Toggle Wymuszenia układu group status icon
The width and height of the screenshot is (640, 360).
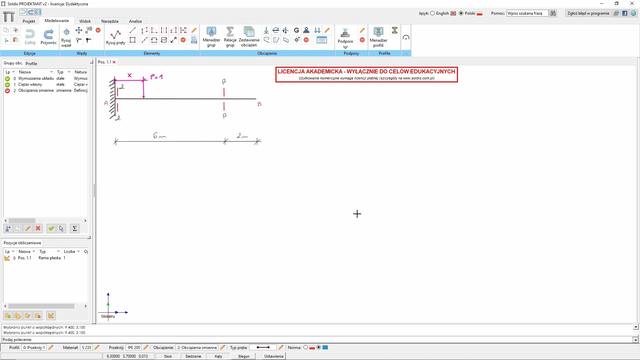point(7,78)
